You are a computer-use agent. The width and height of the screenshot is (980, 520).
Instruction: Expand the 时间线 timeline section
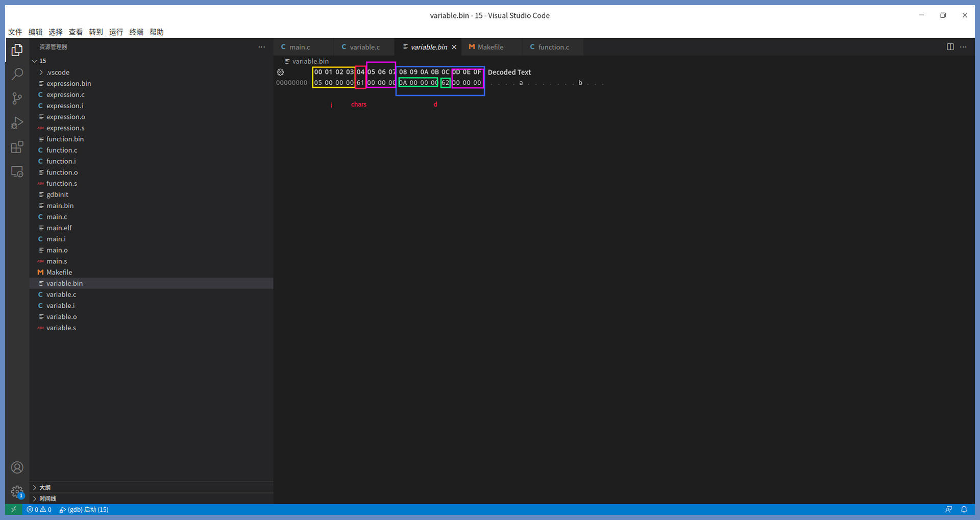tap(47, 499)
